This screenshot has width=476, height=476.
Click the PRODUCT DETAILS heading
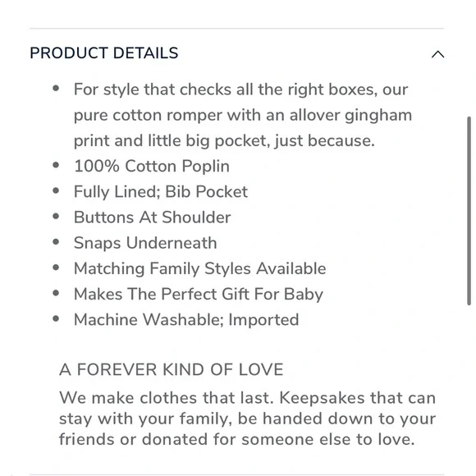104,53
